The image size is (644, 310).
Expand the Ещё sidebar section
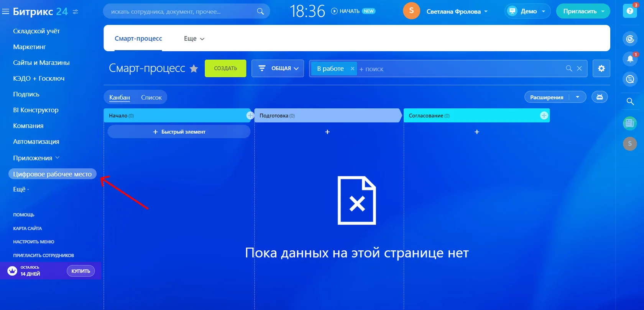21,189
